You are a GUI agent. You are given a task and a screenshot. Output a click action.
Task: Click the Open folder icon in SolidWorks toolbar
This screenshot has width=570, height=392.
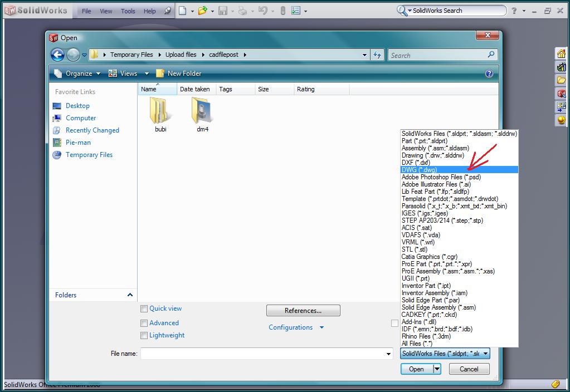coord(202,11)
